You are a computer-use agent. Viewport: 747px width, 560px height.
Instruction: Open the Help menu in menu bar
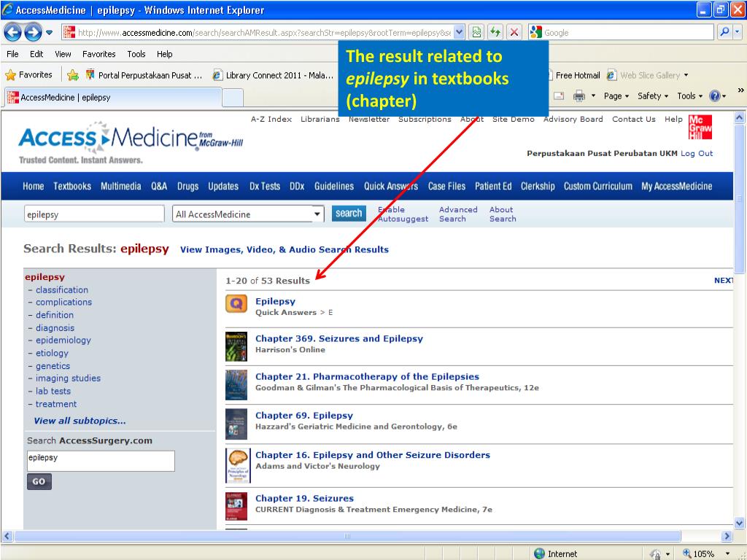tap(164, 54)
